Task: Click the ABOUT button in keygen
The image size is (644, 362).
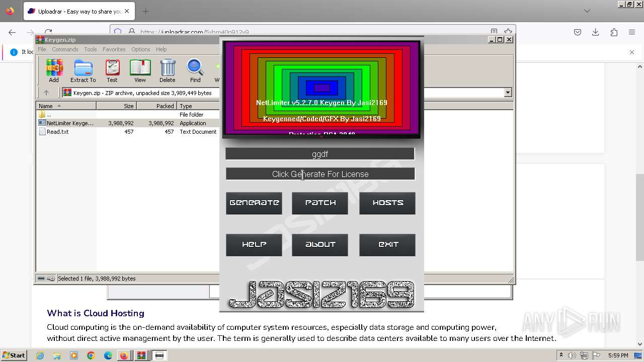Action: coord(320,245)
